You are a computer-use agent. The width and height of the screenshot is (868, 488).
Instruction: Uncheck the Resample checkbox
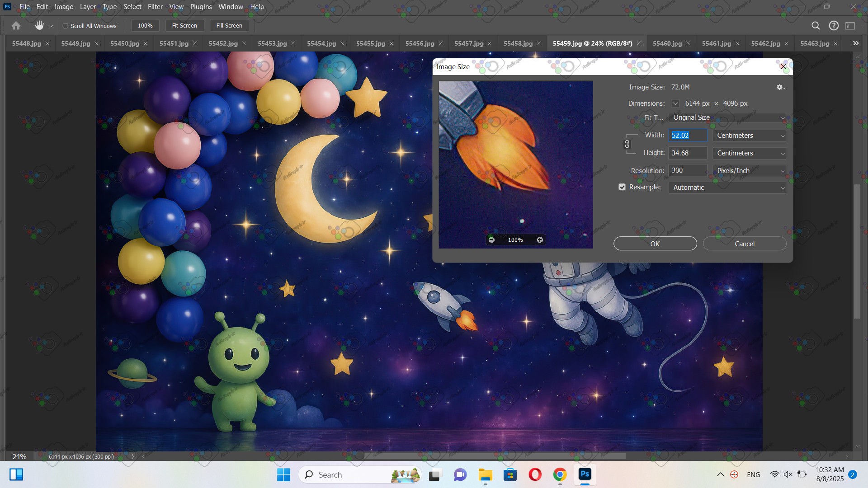pos(622,187)
